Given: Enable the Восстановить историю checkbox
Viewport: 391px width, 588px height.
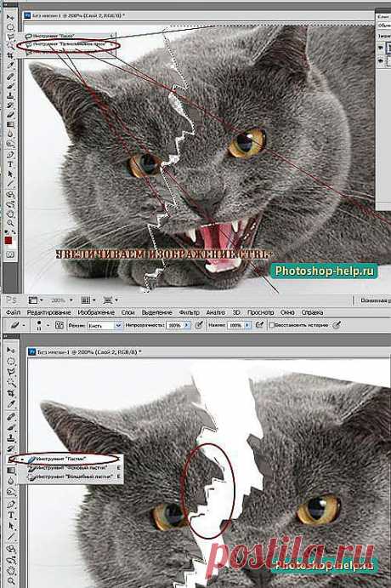Looking at the screenshot, I should point(272,325).
